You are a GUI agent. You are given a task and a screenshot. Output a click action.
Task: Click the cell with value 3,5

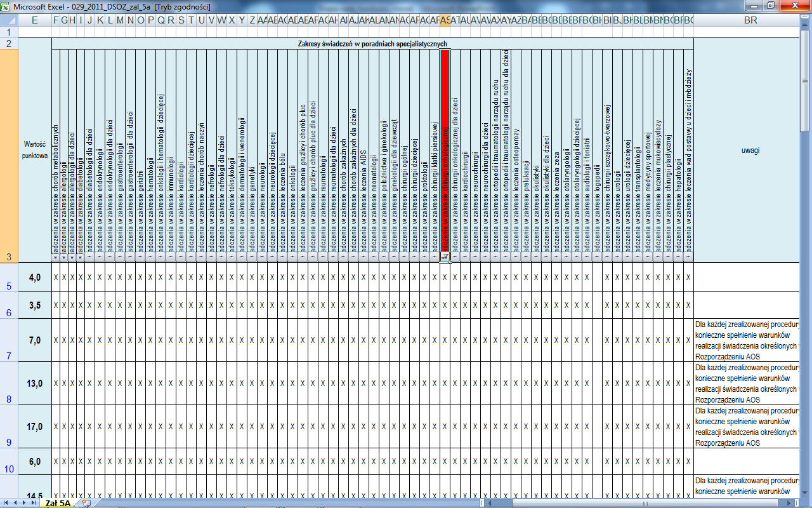pos(35,305)
